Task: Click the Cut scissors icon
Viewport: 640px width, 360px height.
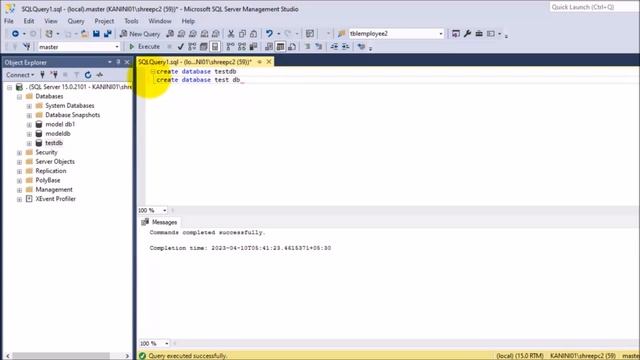Action: pos(231,34)
